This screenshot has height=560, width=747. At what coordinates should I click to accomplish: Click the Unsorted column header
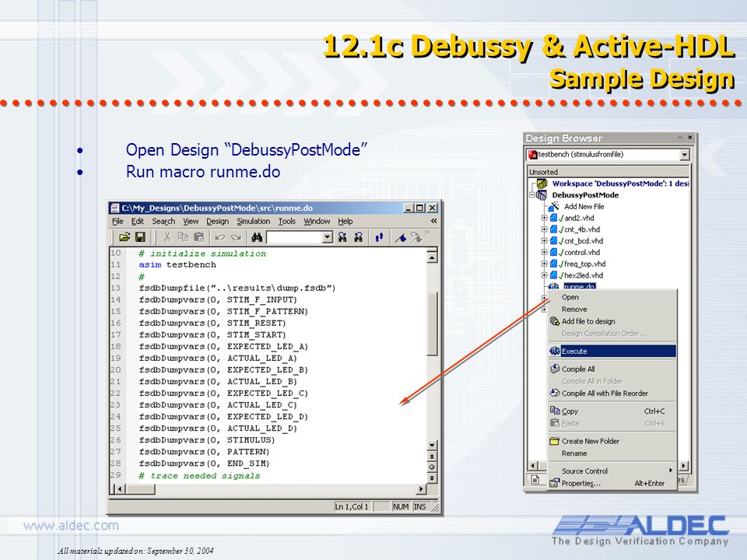(608, 171)
